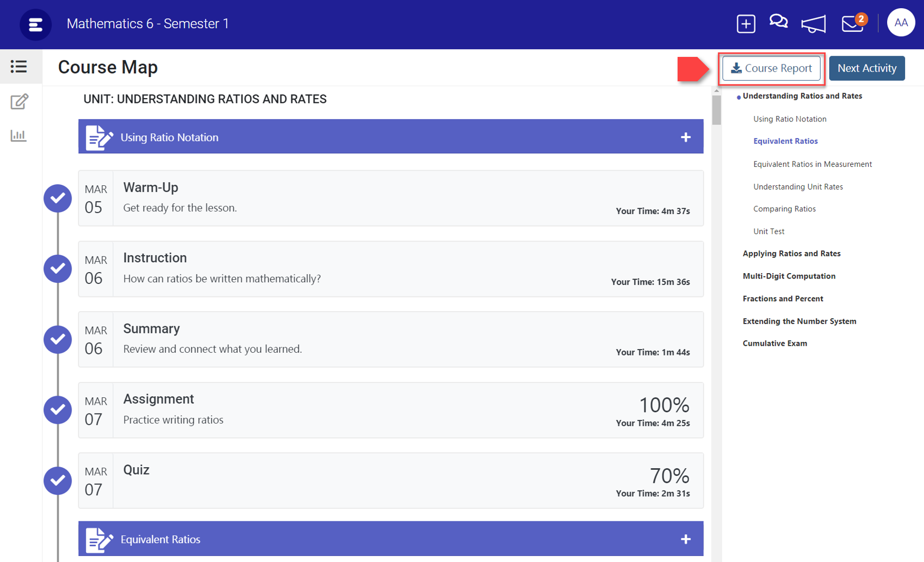Click the Using Ratio Notation lesson icon

[x=99, y=137]
